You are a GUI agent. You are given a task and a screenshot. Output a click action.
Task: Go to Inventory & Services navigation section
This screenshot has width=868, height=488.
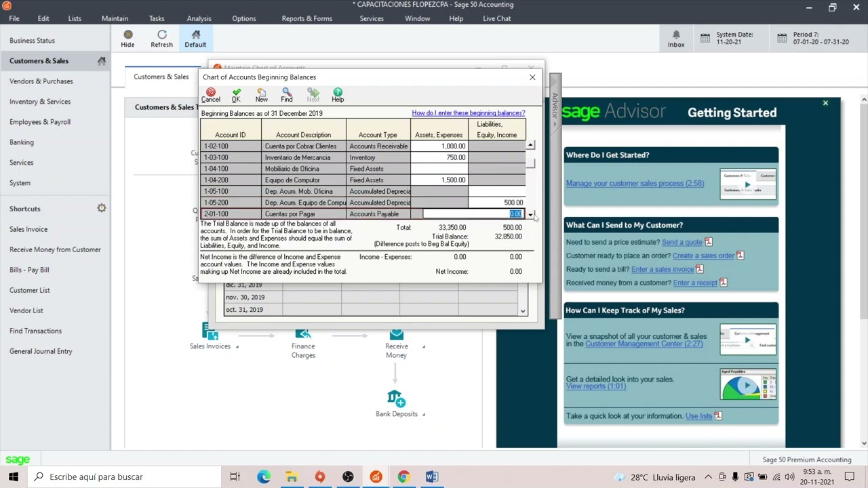pos(40,102)
